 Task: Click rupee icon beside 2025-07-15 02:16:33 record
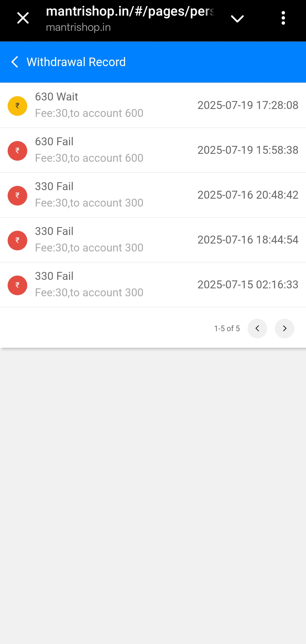point(17,285)
